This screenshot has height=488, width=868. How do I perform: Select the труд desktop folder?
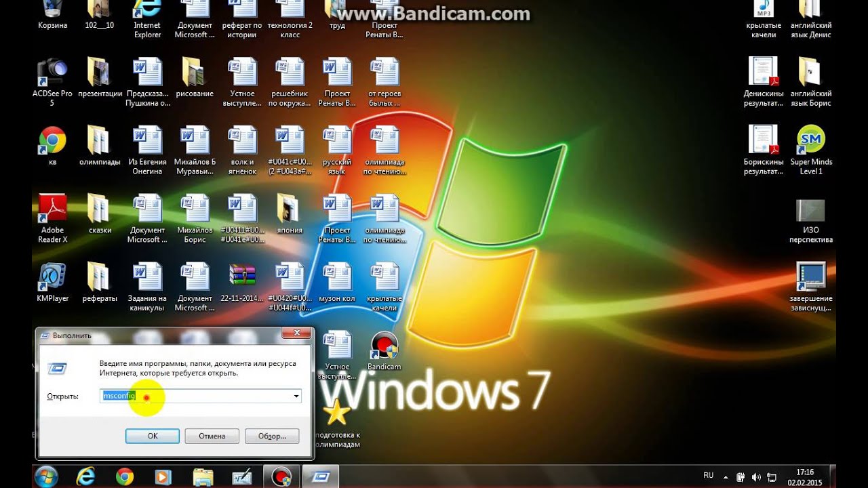pos(337,16)
